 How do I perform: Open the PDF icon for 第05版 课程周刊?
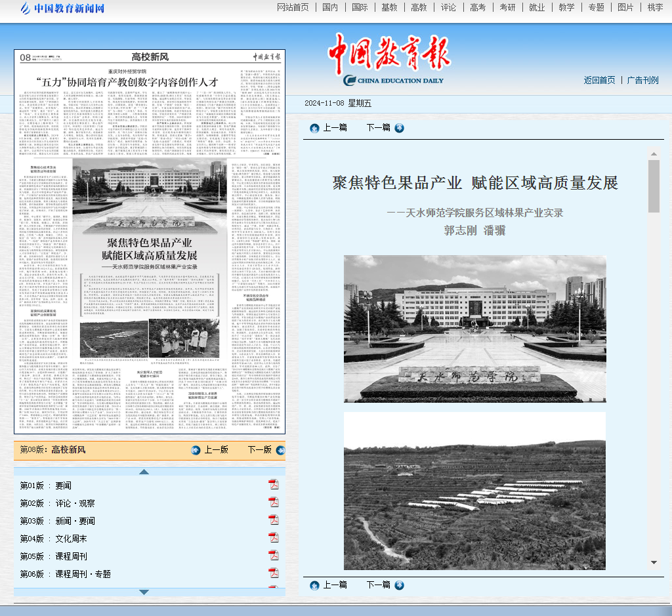(x=274, y=556)
